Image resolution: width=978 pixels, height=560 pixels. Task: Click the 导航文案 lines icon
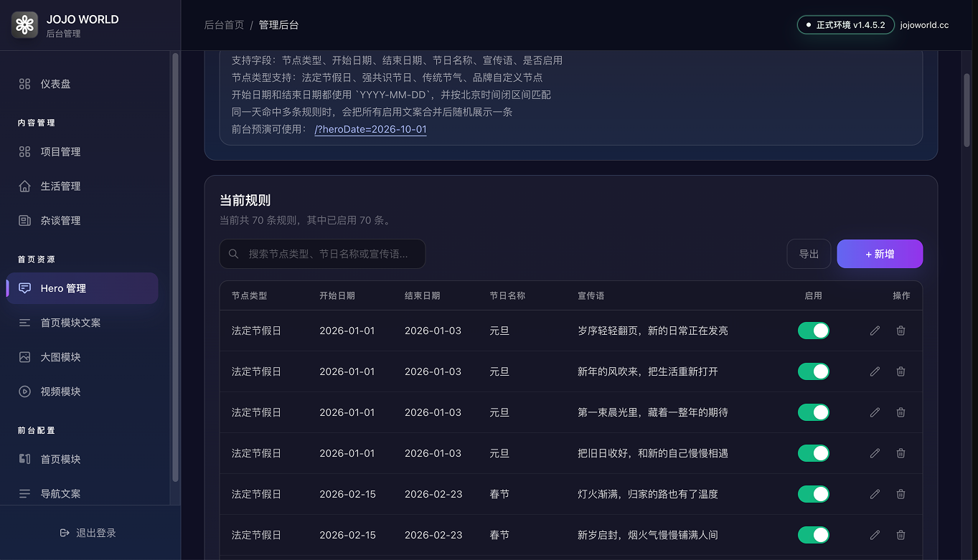pyautogui.click(x=24, y=493)
